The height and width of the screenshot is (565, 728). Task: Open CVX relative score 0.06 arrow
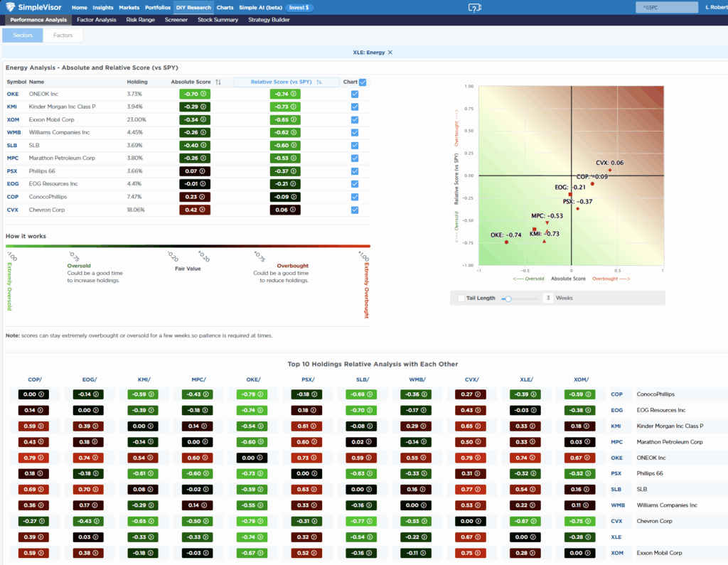tap(291, 210)
